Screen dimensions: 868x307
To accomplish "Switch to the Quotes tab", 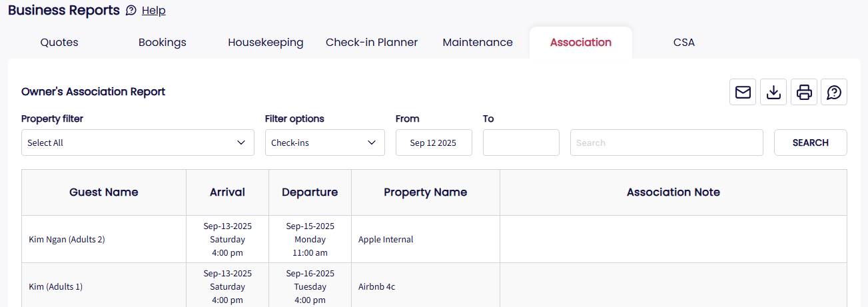I will [59, 43].
